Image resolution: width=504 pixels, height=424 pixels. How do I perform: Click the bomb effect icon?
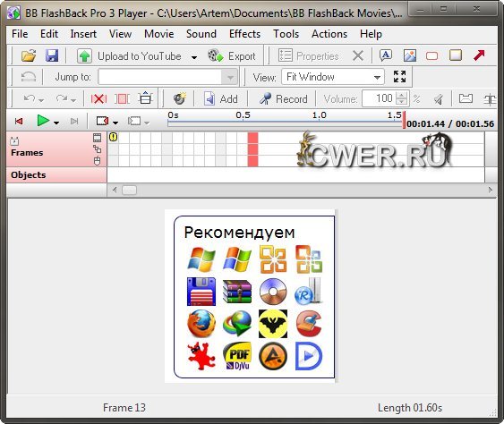(x=180, y=98)
